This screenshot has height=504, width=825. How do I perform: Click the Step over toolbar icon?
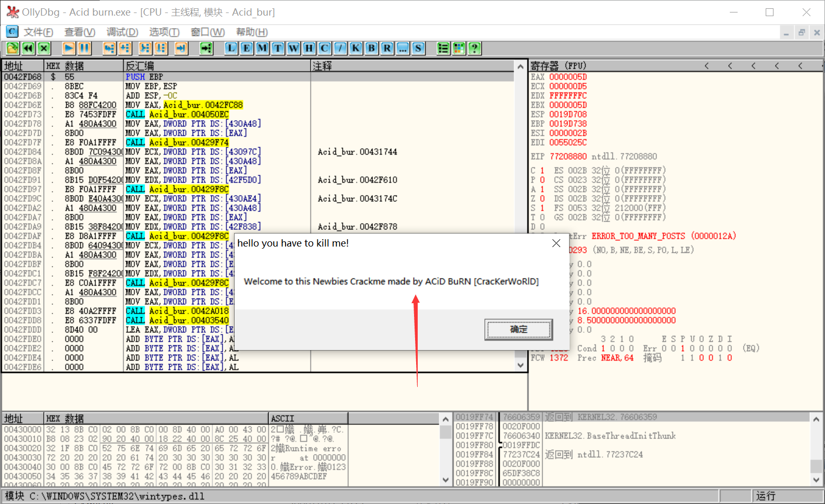coord(125,48)
